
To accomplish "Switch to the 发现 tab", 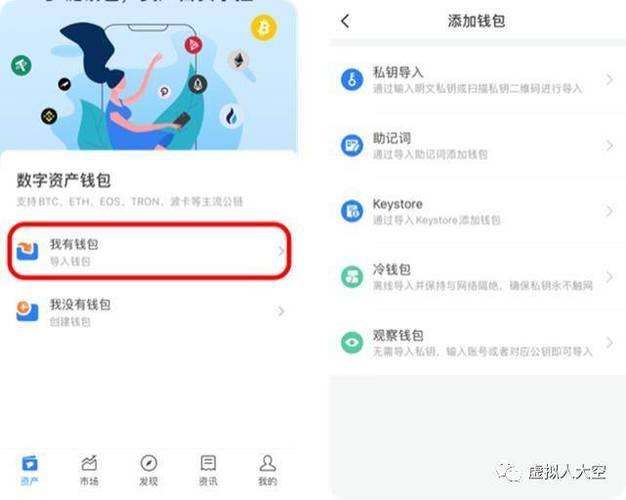I will coord(149,470).
